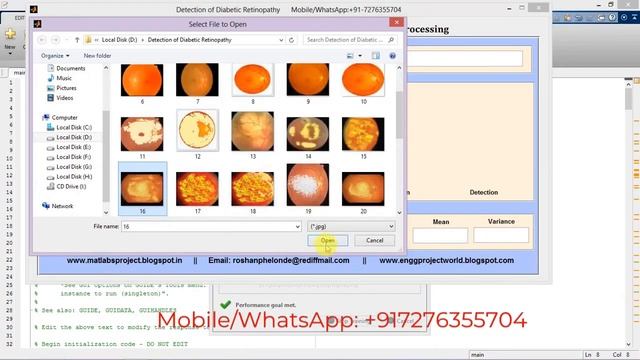Open the (*.jpg) file type dropdown

coord(351,226)
